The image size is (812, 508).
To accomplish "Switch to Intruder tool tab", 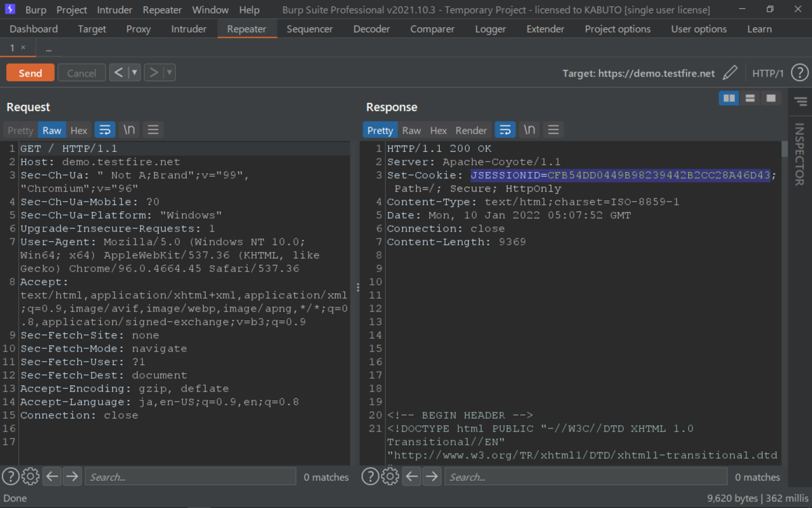I will [189, 29].
